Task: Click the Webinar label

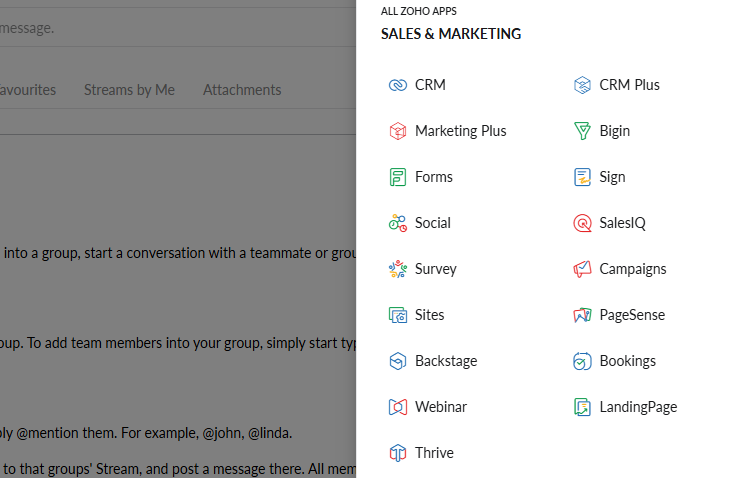Action: 441,407
